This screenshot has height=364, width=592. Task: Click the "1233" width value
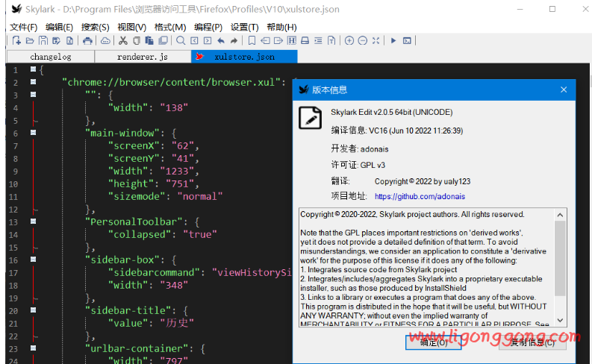tap(177, 172)
